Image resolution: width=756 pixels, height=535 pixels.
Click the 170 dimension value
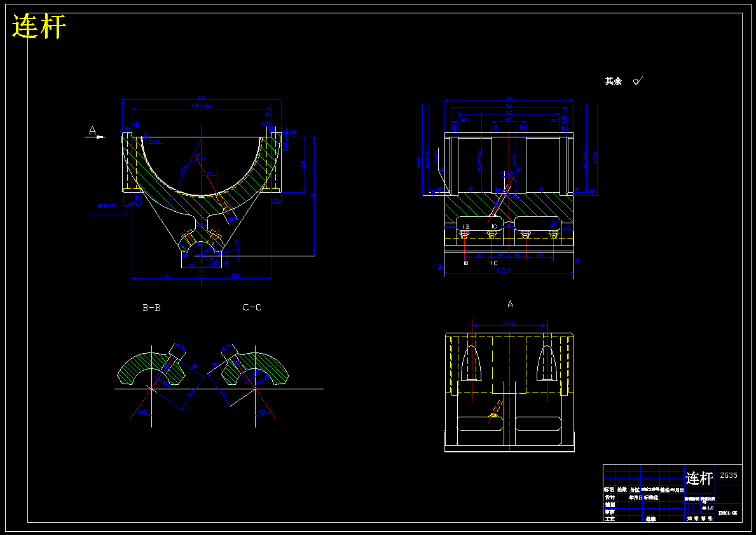pyautogui.click(x=509, y=120)
